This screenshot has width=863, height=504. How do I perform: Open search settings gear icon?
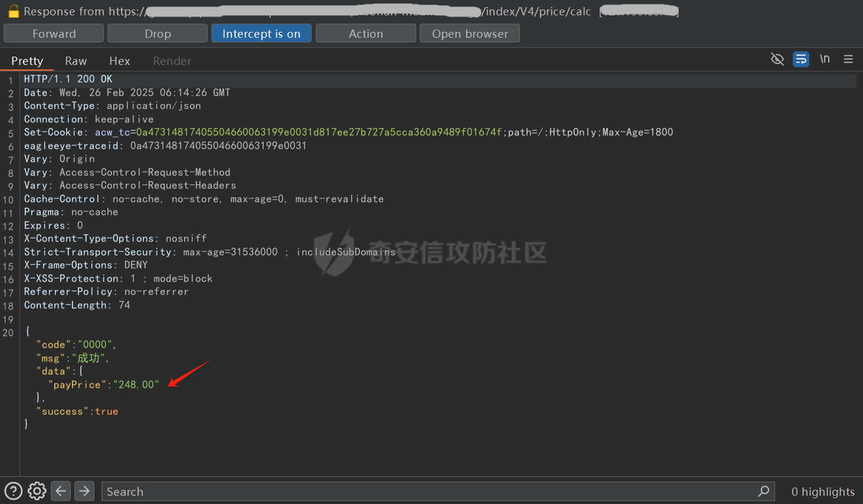tap(37, 491)
